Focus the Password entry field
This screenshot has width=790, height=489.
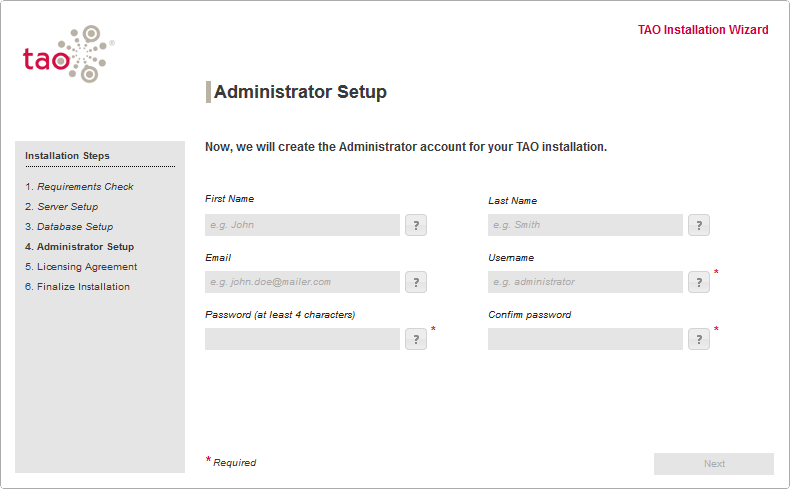tap(302, 339)
